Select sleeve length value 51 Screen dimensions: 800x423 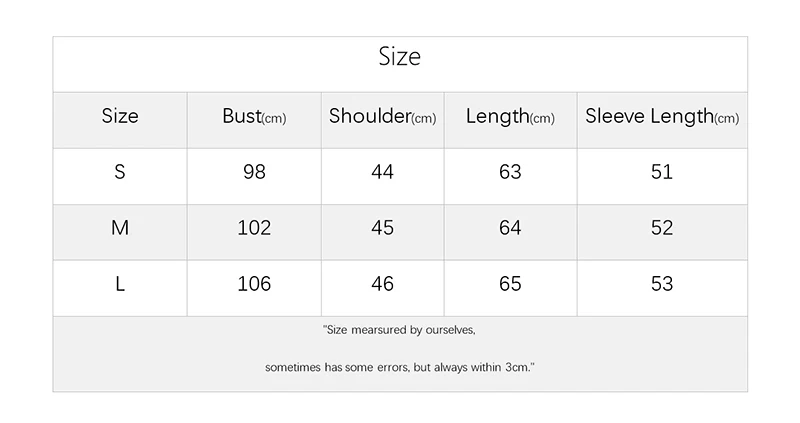coord(662,172)
